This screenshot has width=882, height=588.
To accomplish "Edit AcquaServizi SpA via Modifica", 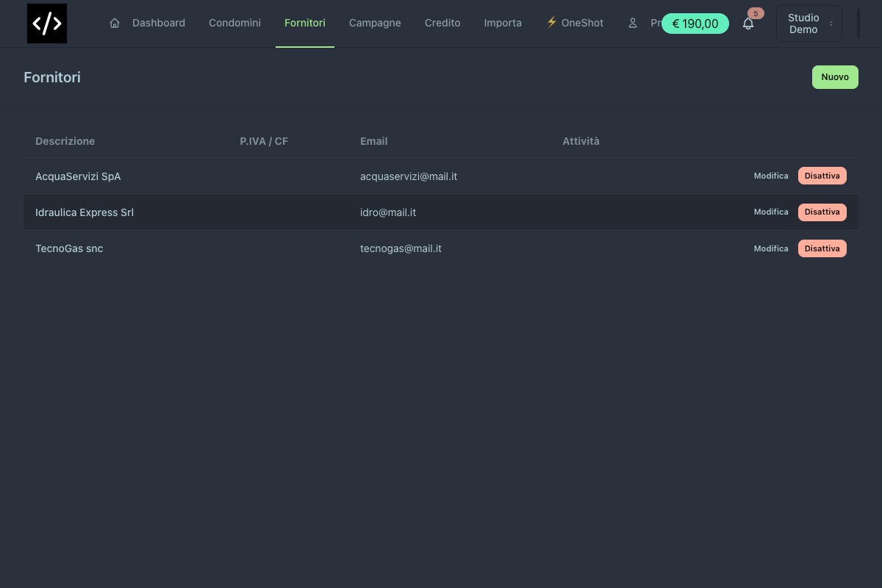I will [x=771, y=176].
